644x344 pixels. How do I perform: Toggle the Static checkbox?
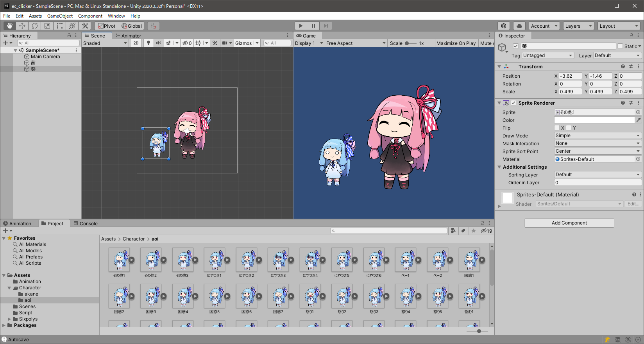click(620, 46)
